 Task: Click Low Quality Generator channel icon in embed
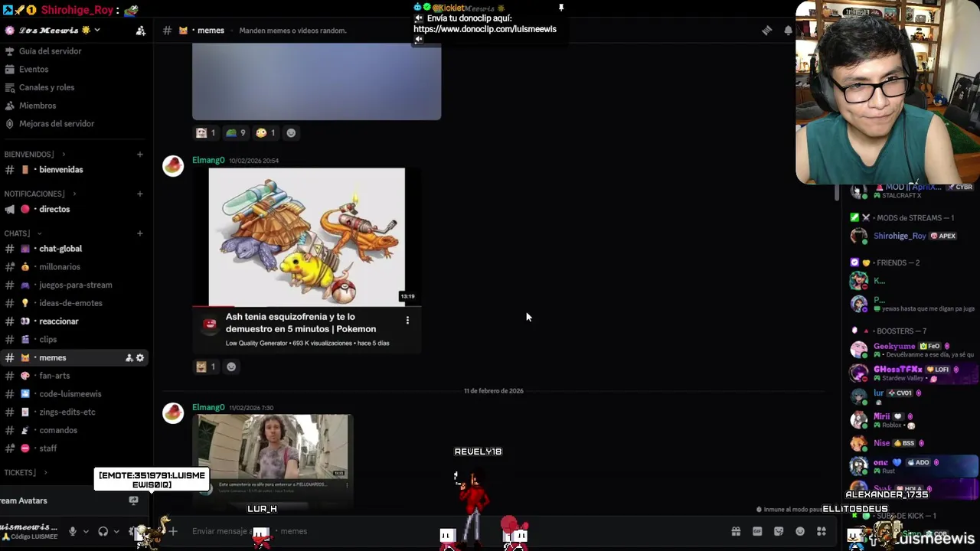(x=210, y=324)
